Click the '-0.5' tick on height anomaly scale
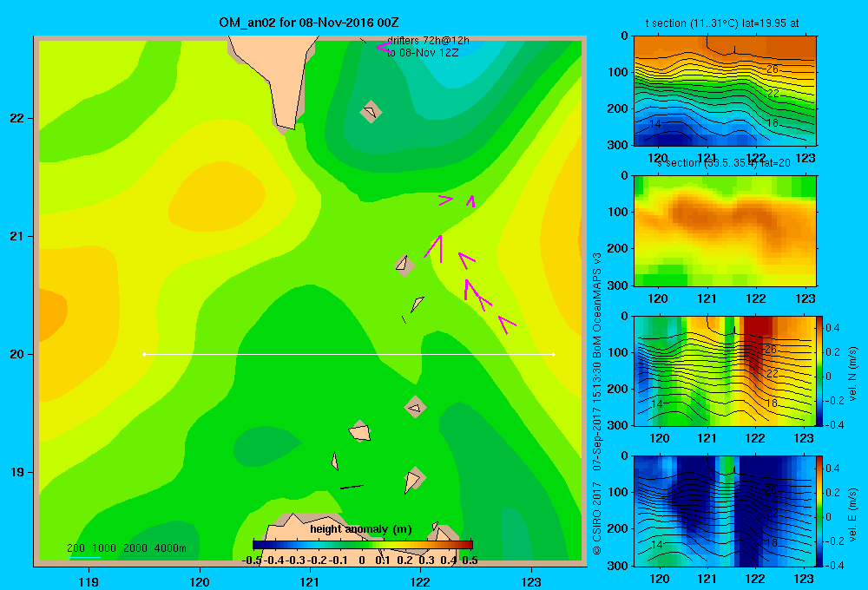Screen dimensions: 868x590 [x=252, y=560]
